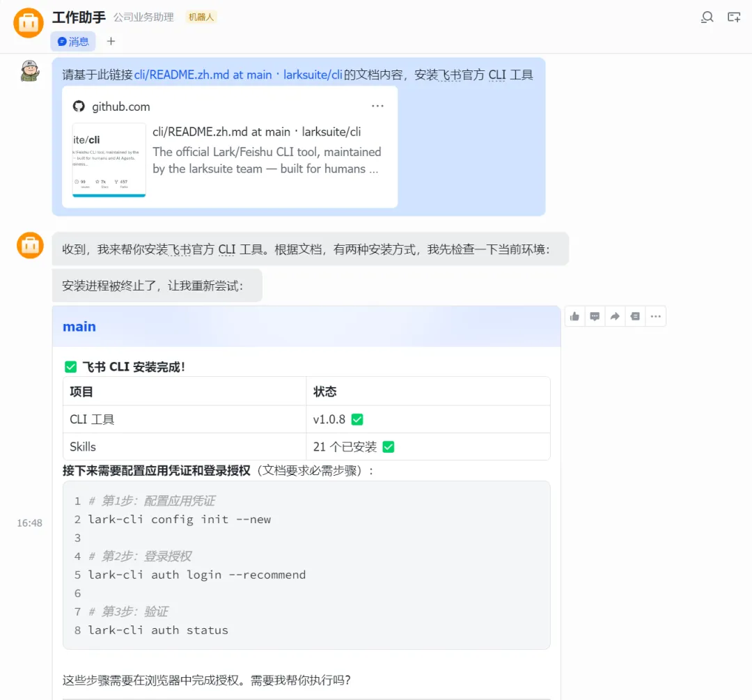This screenshot has height=700, width=752.
Task: Click table header cell 项目
Action: (185, 391)
